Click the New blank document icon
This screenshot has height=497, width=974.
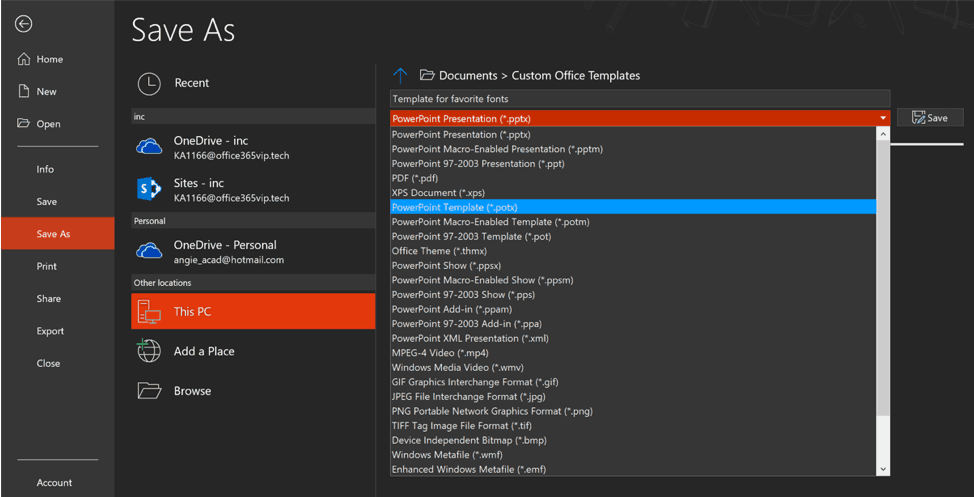click(x=24, y=91)
